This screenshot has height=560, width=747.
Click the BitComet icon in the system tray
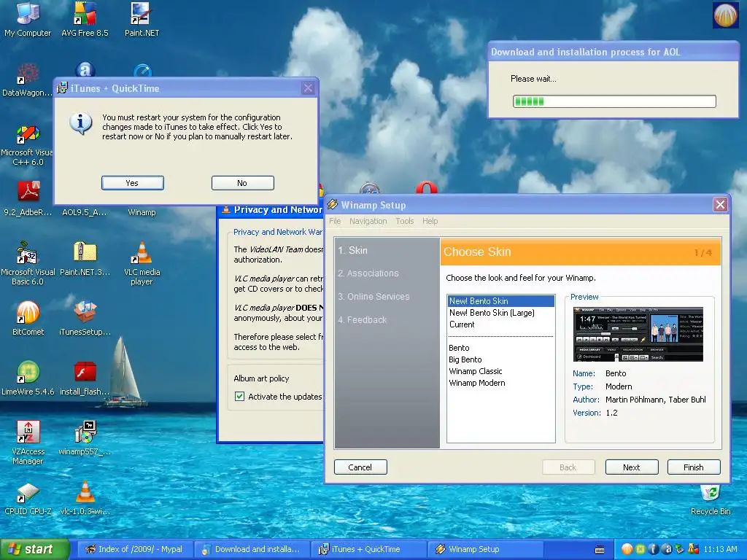point(627,549)
